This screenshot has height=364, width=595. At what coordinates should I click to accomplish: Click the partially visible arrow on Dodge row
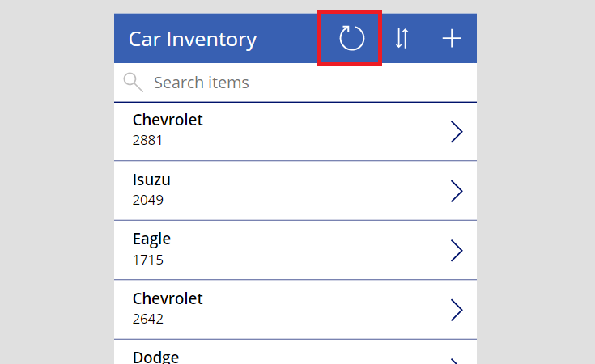click(x=457, y=361)
